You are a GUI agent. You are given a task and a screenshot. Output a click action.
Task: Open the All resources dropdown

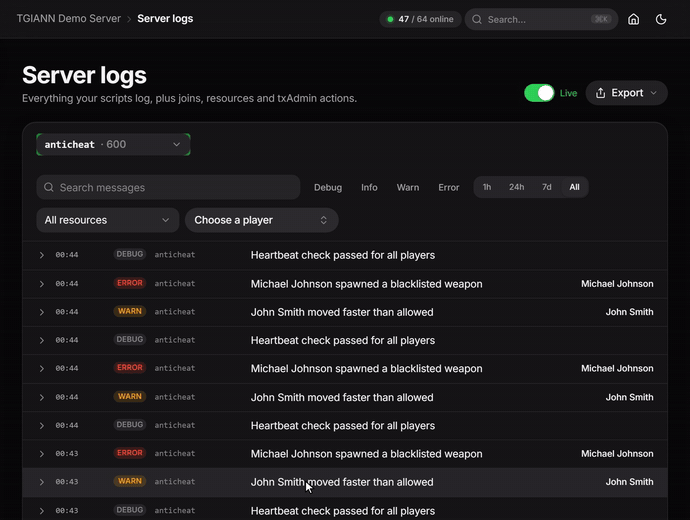pos(107,220)
